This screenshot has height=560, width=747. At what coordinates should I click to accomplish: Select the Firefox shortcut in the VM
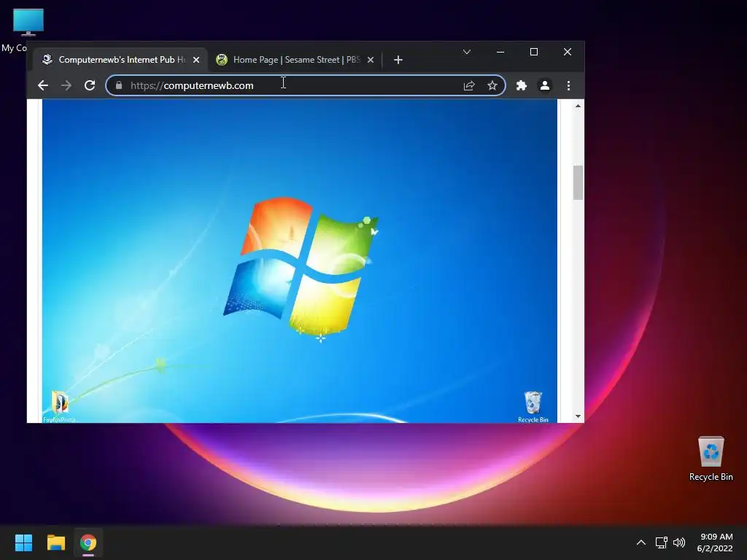[x=60, y=406]
